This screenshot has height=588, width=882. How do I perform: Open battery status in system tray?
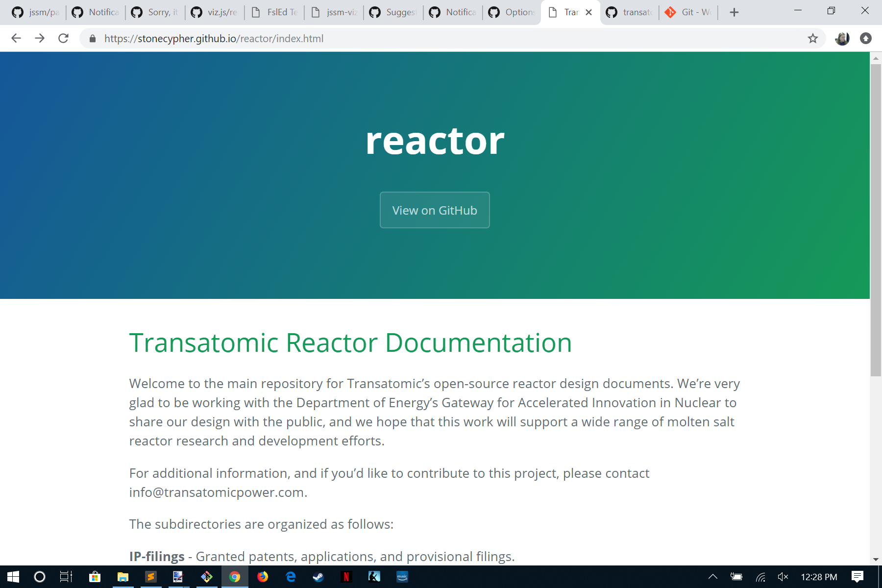click(736, 577)
